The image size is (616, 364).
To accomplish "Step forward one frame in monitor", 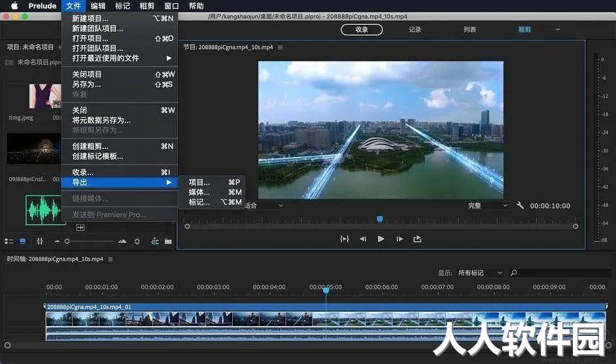I will point(400,239).
